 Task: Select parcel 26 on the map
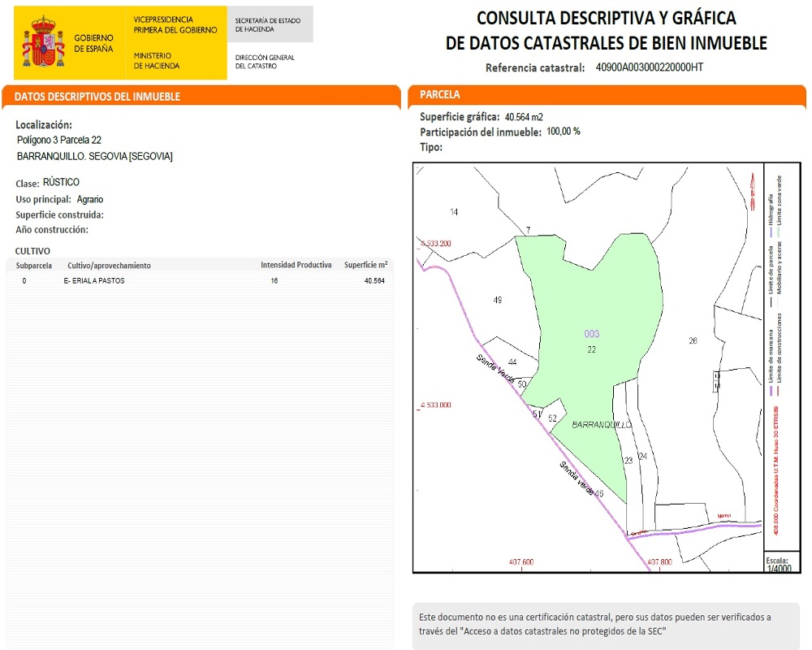(x=693, y=340)
